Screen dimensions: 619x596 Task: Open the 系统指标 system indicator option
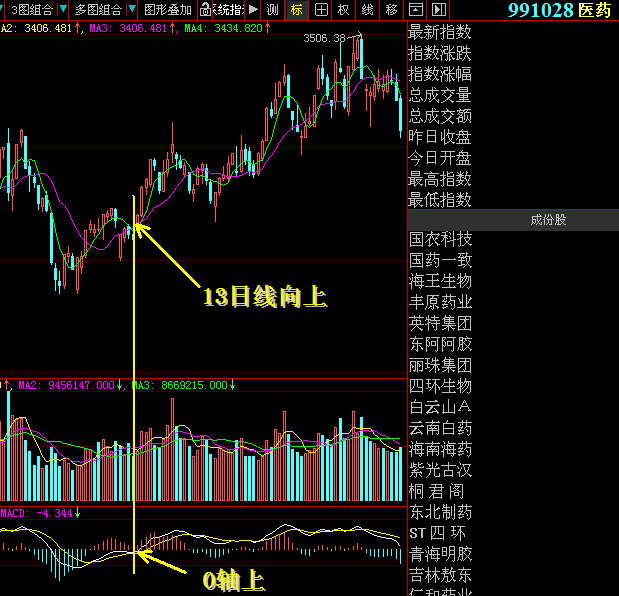(x=229, y=10)
